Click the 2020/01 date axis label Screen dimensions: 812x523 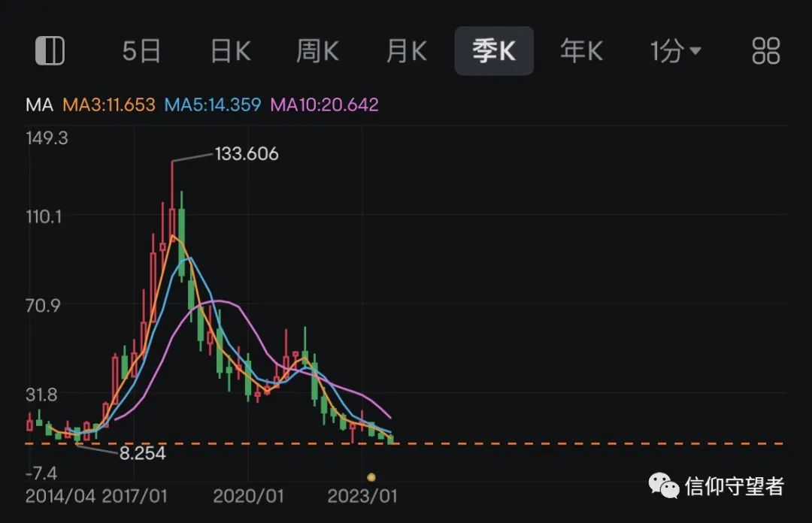248,496
